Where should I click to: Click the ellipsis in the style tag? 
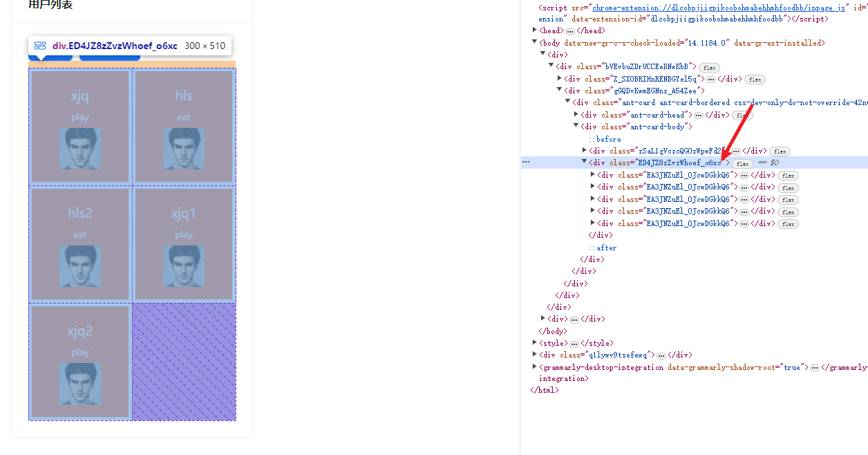(574, 344)
